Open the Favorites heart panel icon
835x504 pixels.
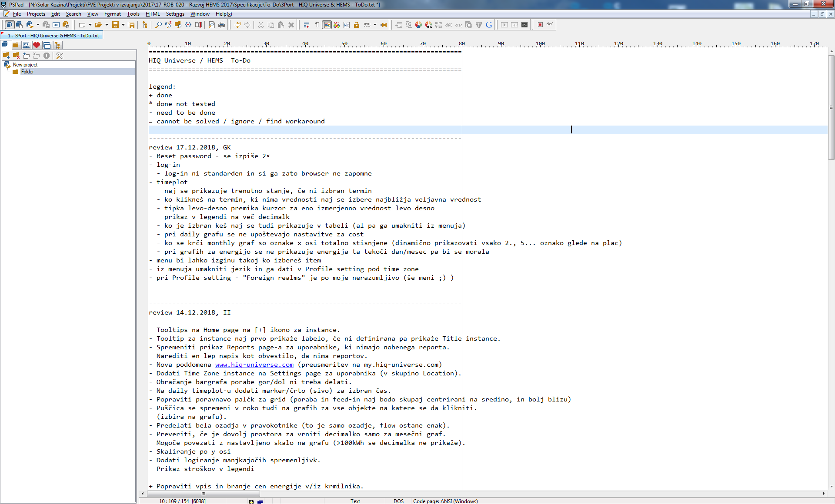pos(37,45)
